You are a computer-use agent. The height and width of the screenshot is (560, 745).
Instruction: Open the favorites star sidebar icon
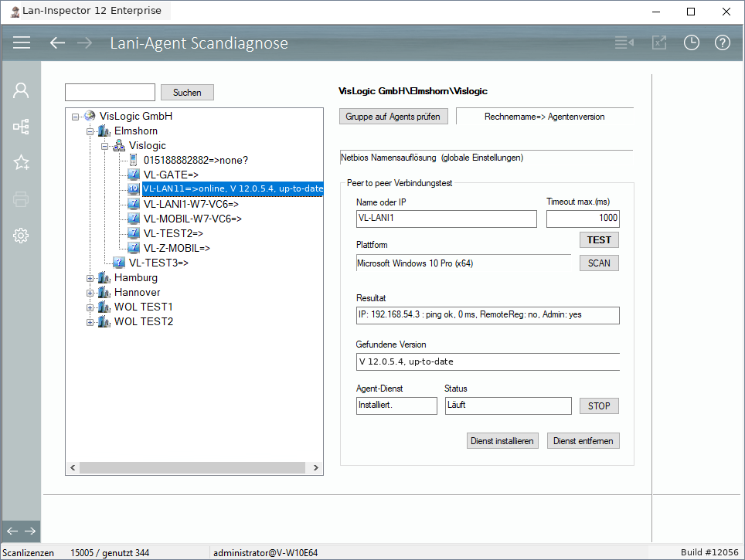pos(21,162)
